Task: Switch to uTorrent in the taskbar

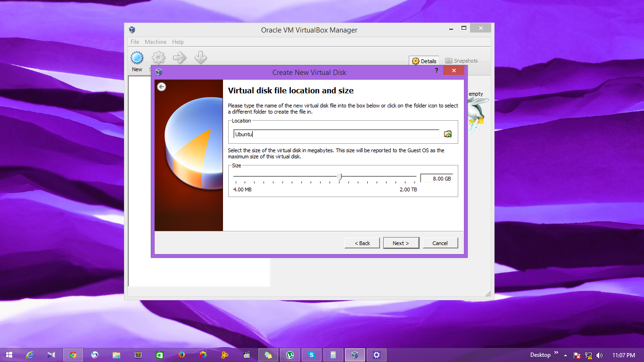Action: [x=290, y=355]
